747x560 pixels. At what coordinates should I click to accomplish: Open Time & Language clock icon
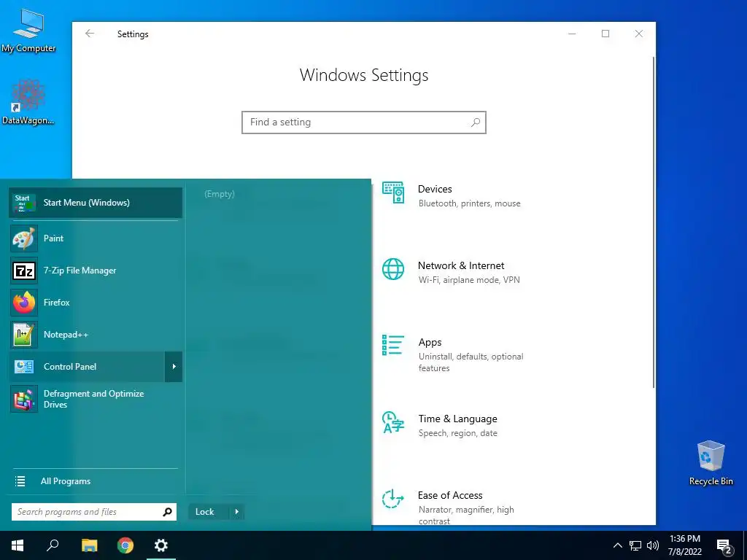point(393,422)
